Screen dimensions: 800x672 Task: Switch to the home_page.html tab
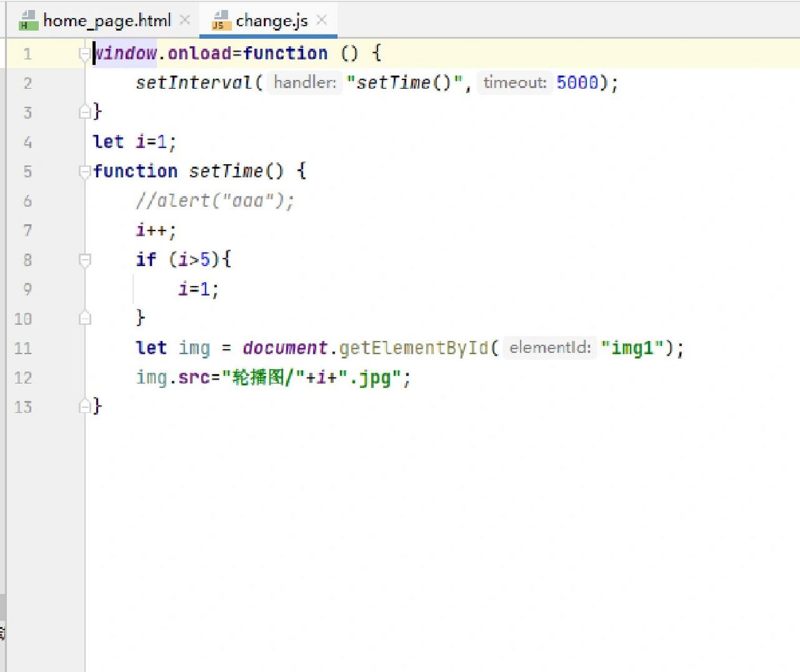point(107,20)
